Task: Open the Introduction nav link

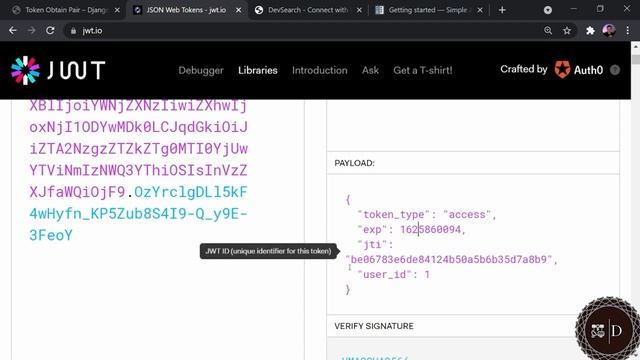Action: (x=320, y=70)
